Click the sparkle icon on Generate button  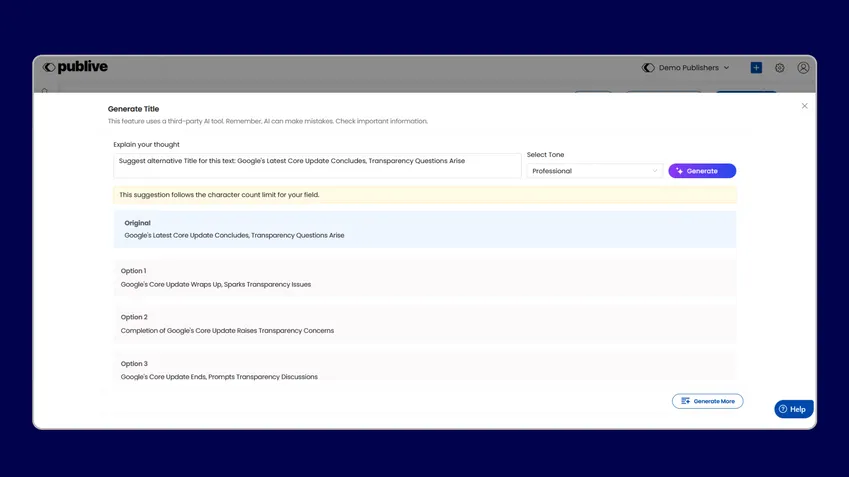pos(680,171)
